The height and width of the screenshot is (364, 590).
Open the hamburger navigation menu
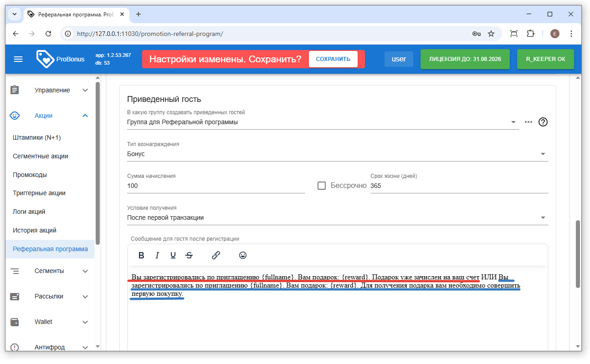pos(18,59)
